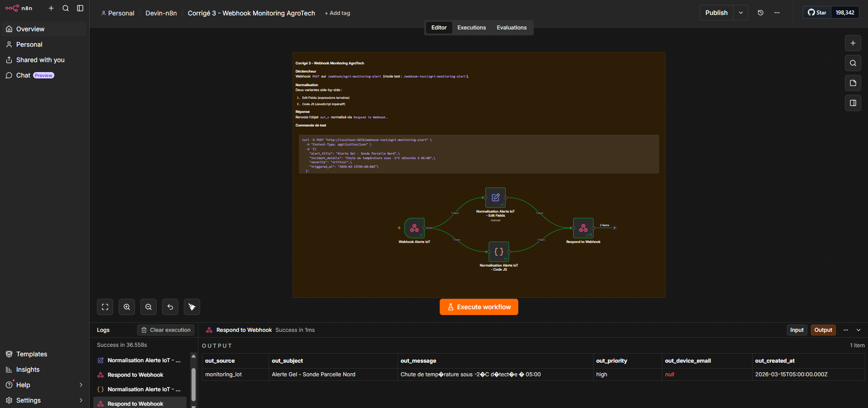Zoom in on the canvas

point(127,307)
